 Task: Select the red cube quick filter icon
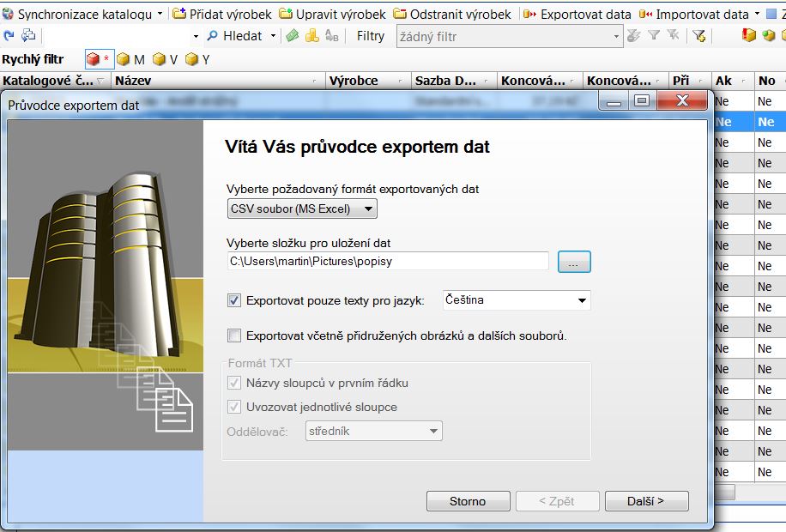coord(94,59)
